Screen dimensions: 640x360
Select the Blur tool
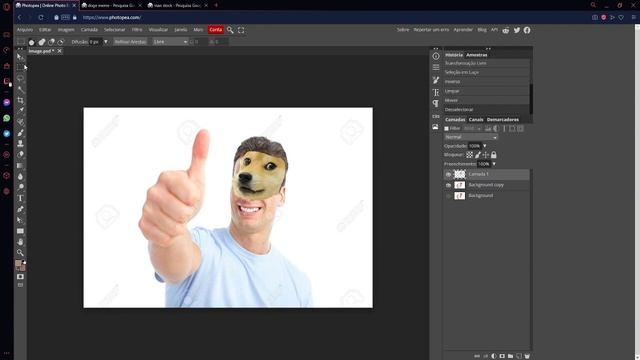(x=20, y=176)
